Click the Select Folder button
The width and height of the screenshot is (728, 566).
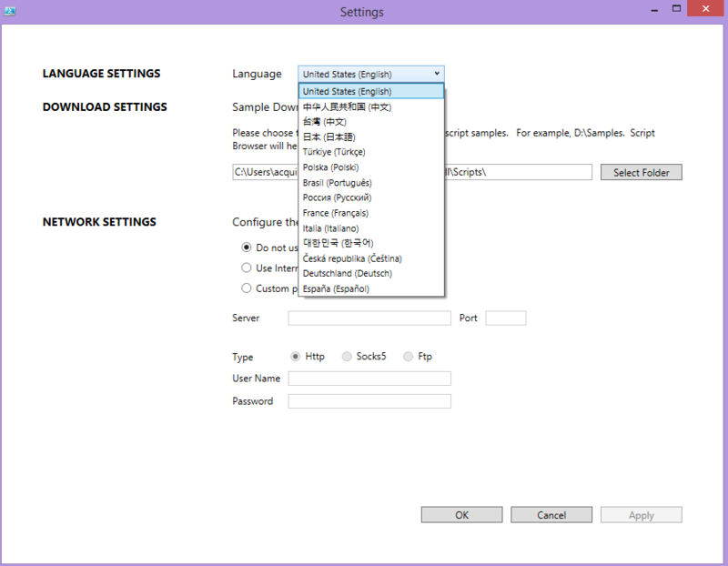[642, 172]
